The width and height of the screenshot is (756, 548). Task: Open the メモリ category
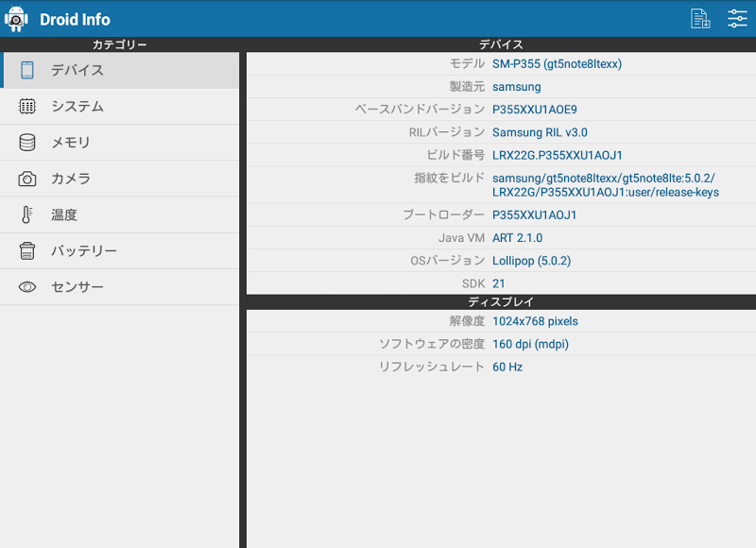coord(71,143)
